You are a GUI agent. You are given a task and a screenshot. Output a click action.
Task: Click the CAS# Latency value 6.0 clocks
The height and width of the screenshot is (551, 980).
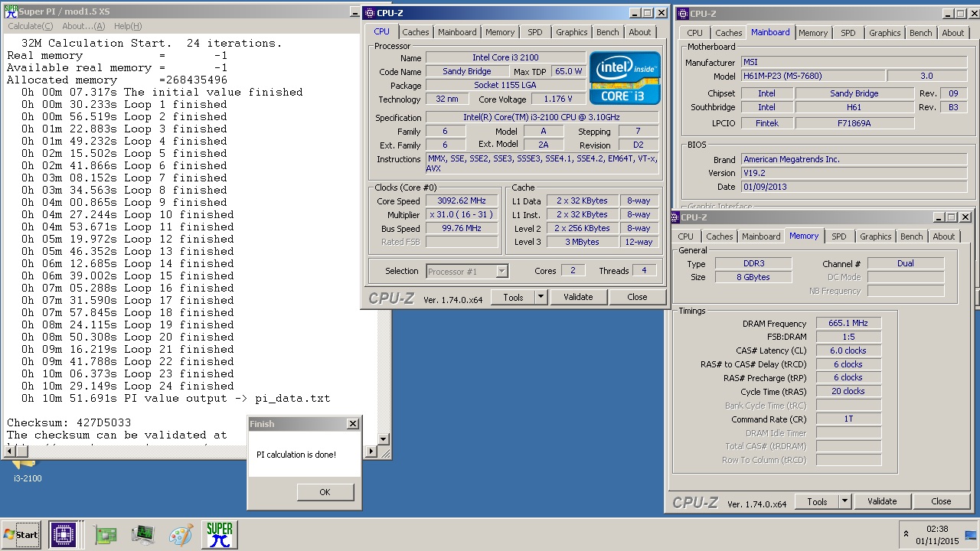(x=848, y=350)
